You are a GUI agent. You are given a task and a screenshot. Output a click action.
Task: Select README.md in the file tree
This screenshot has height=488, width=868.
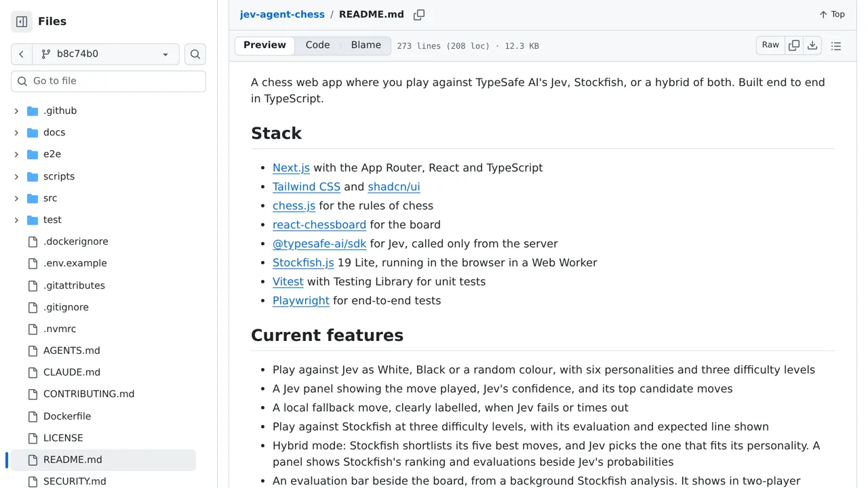click(x=103, y=460)
